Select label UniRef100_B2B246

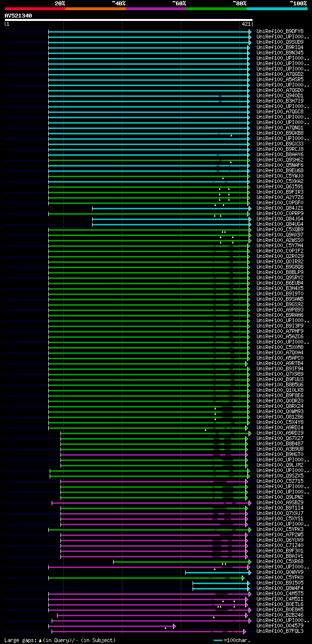point(280,615)
